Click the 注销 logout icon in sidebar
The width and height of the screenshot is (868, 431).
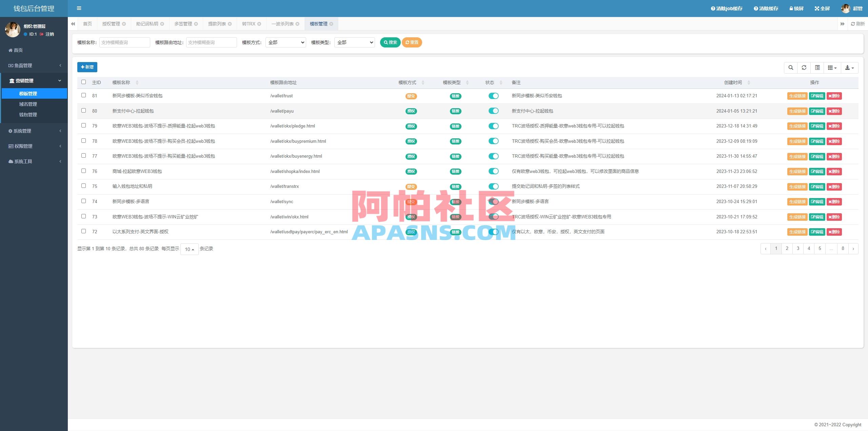point(41,34)
